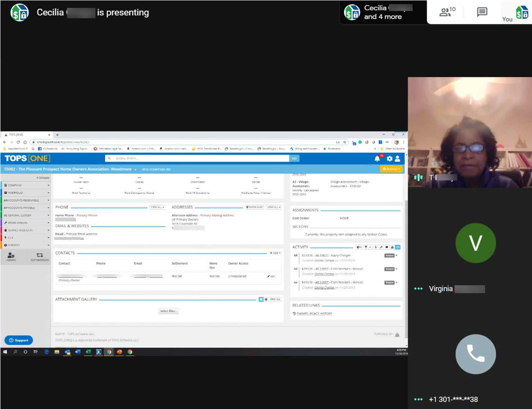The width and height of the screenshot is (532, 409).
Task: Filter activity by alerts warning icon
Action: click(392, 247)
